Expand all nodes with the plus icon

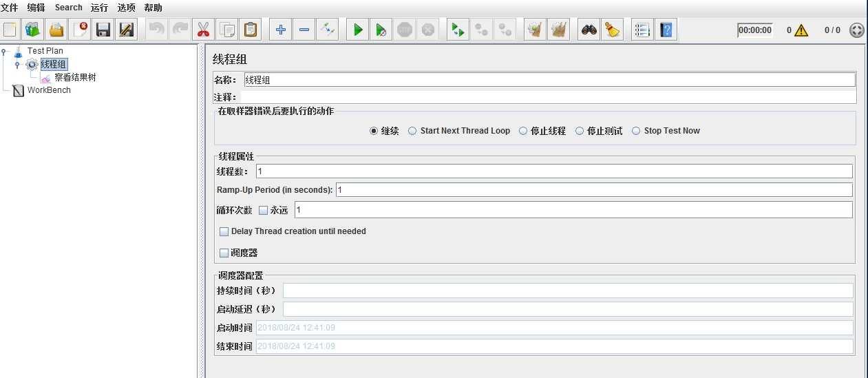[280, 30]
